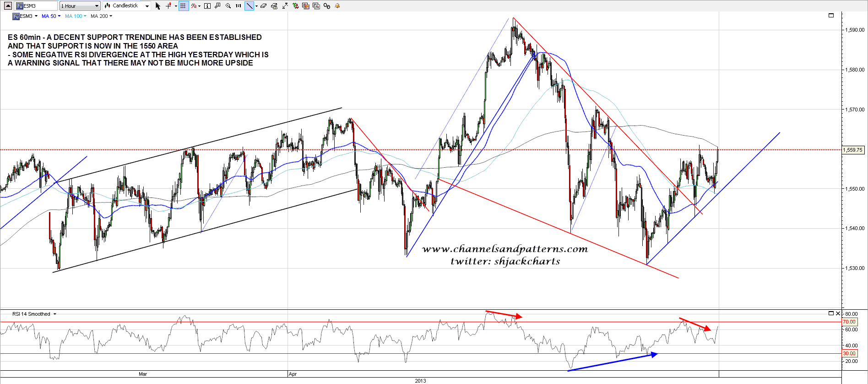Click the ESM3 symbol input field
Screen dimensions: 868x384
coord(37,6)
